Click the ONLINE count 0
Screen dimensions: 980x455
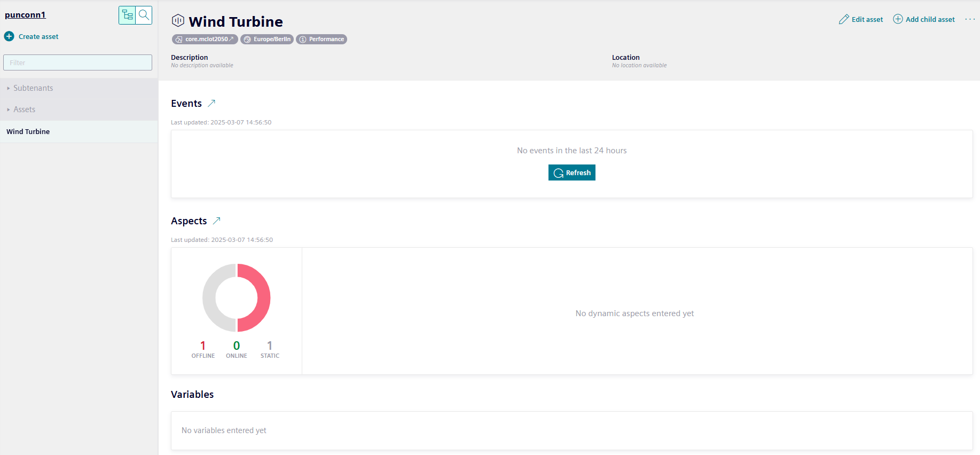coord(237,346)
